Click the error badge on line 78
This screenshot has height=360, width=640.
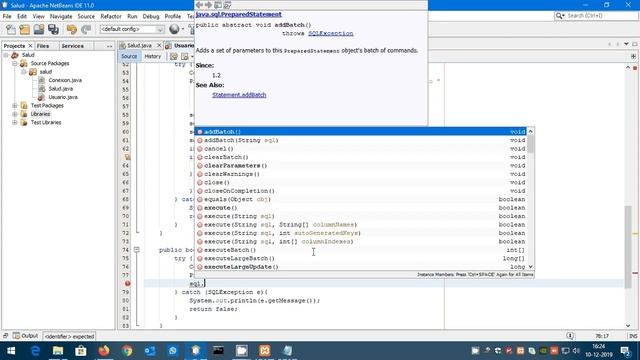pyautogui.click(x=127, y=283)
